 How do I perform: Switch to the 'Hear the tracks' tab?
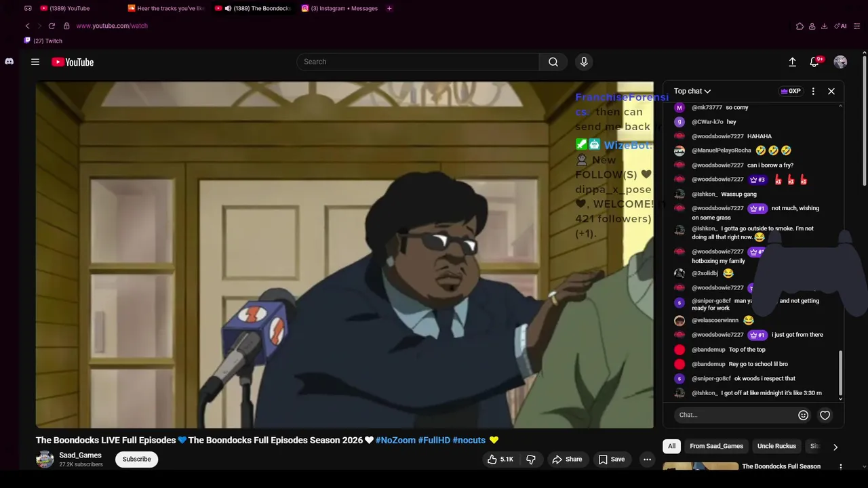point(166,8)
